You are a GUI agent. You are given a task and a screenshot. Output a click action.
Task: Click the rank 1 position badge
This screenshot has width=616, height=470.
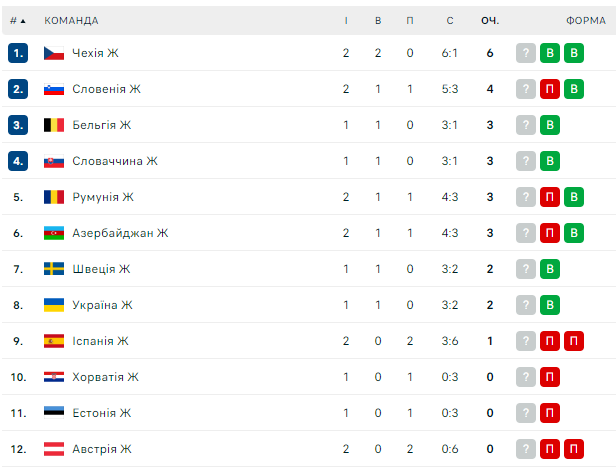coord(18,53)
